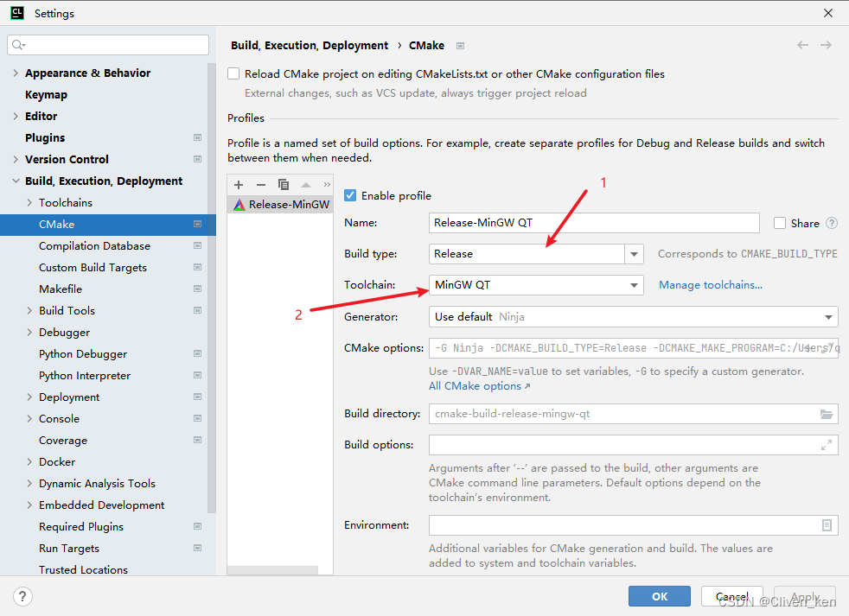The height and width of the screenshot is (616, 849).
Task: Click CLion logo in title bar
Action: pyautogui.click(x=17, y=13)
